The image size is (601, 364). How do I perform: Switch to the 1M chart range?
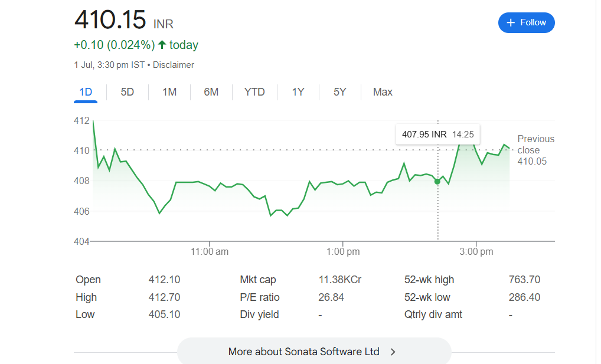pyautogui.click(x=169, y=92)
